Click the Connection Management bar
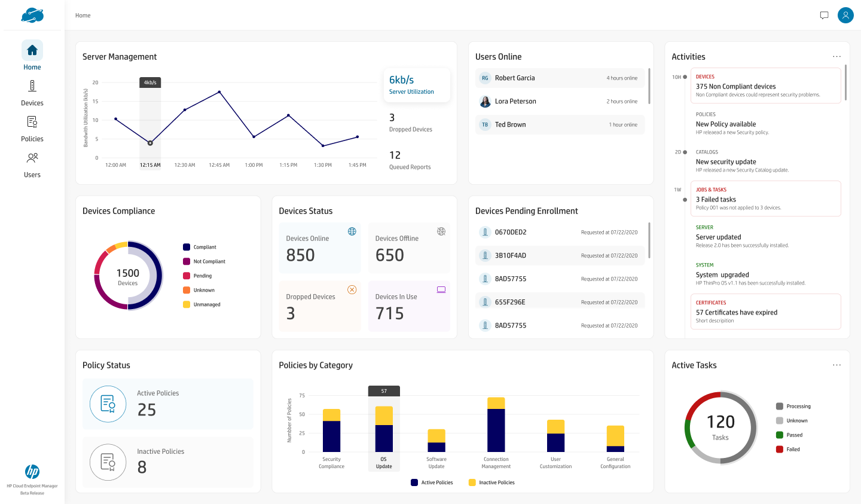Screen dimensions: 861x504 (496, 424)
